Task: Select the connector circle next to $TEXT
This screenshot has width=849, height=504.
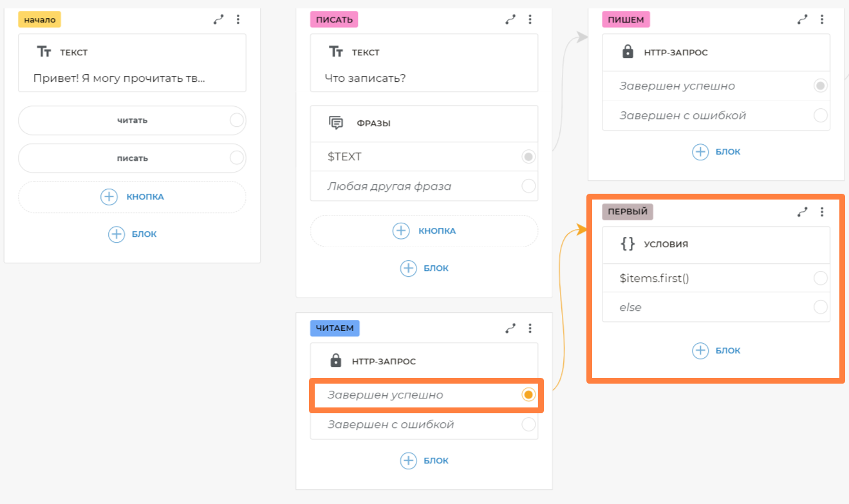Action: [528, 156]
